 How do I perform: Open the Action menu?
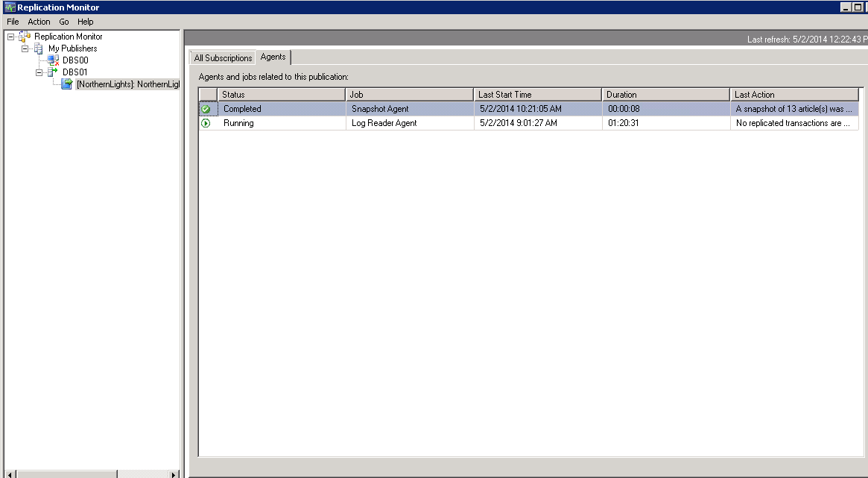tap(39, 22)
